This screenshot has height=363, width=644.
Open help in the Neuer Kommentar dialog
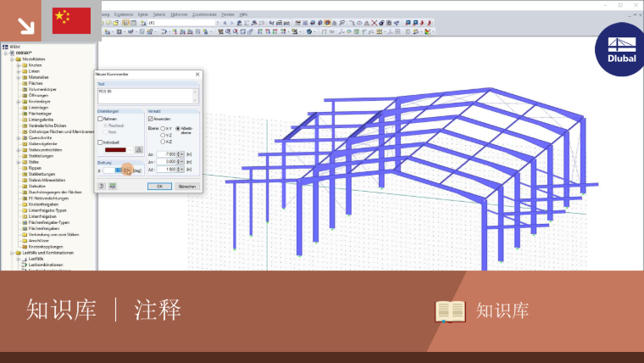[101, 187]
